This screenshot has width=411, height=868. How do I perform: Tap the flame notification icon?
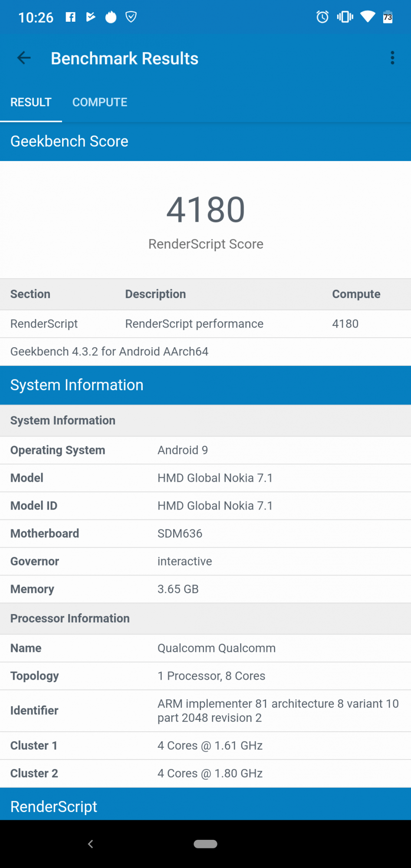pyautogui.click(x=111, y=17)
